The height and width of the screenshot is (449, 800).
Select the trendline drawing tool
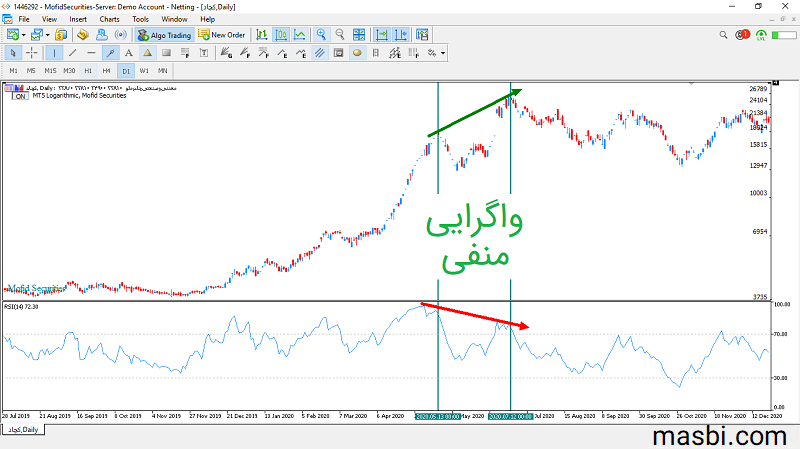click(72, 53)
